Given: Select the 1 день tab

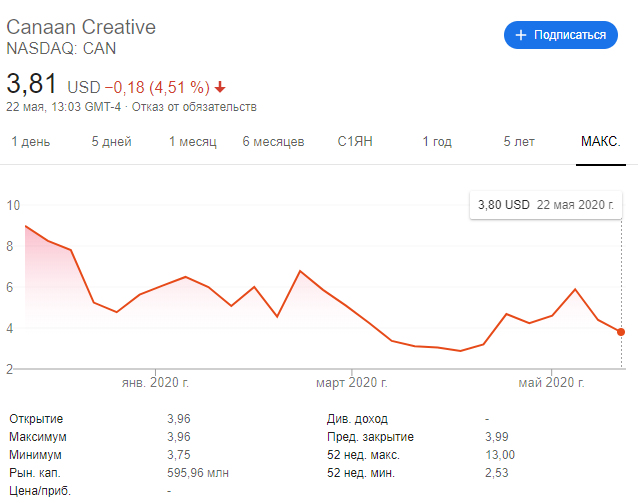Looking at the screenshot, I should coord(31,142).
